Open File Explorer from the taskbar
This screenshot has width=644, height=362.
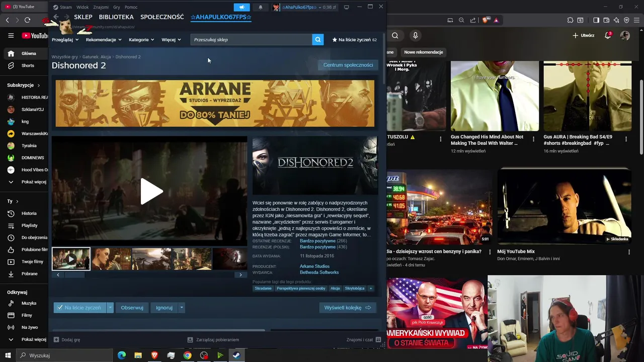tap(138, 355)
